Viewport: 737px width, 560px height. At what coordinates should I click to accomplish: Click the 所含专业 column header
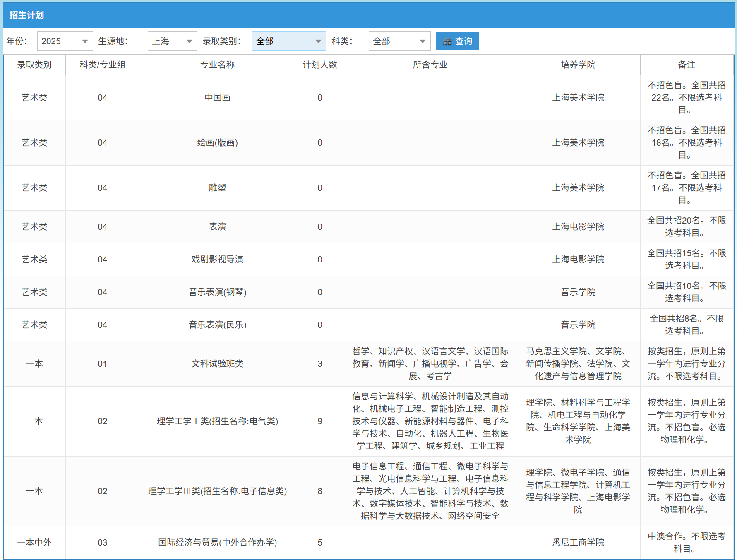[x=430, y=65]
